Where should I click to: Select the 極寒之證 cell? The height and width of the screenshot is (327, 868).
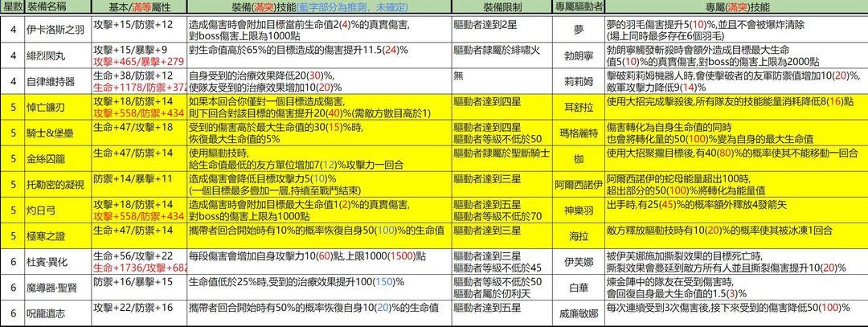(58, 236)
